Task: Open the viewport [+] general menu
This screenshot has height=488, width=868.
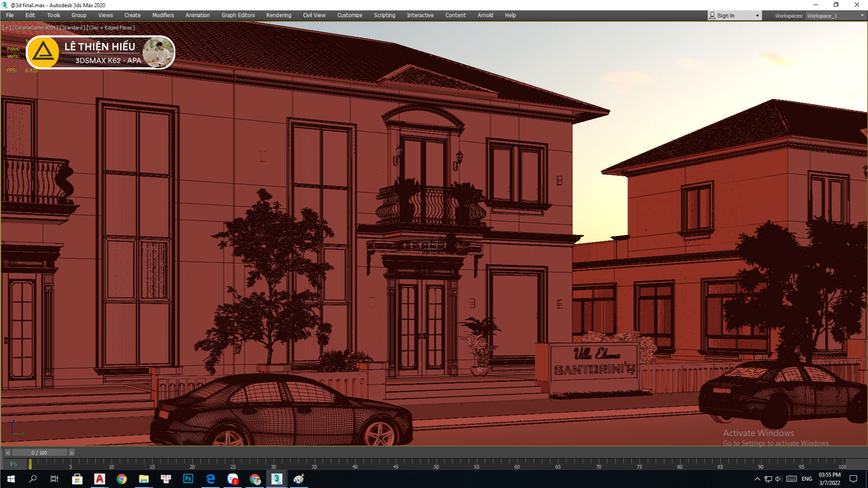Action: click(7, 28)
